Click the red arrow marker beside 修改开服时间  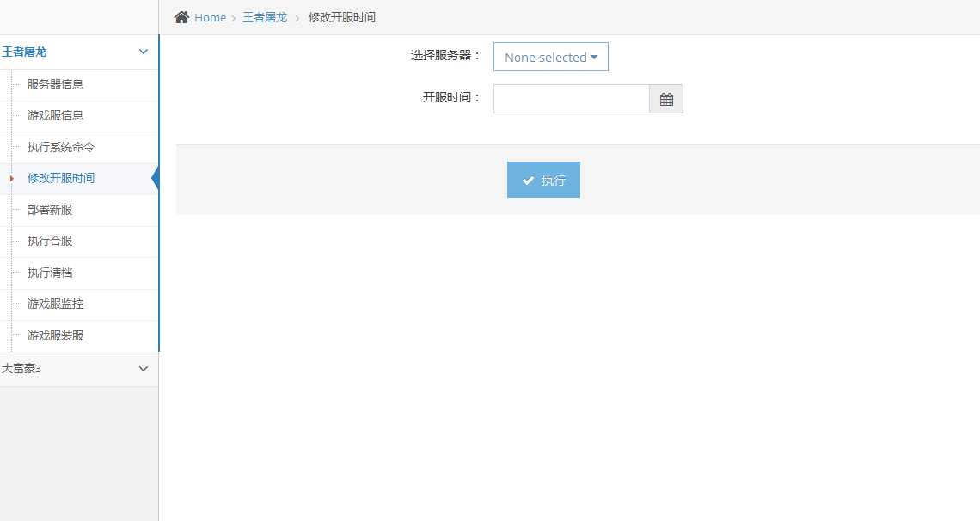pos(10,178)
